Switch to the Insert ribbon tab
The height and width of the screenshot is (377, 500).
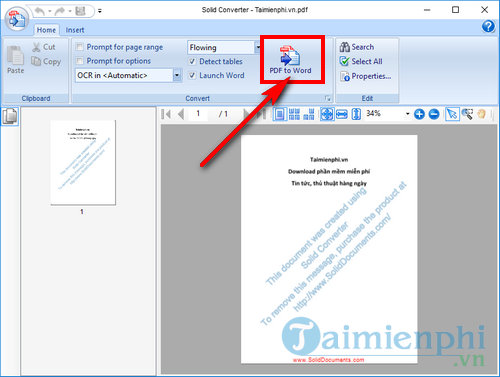click(75, 30)
